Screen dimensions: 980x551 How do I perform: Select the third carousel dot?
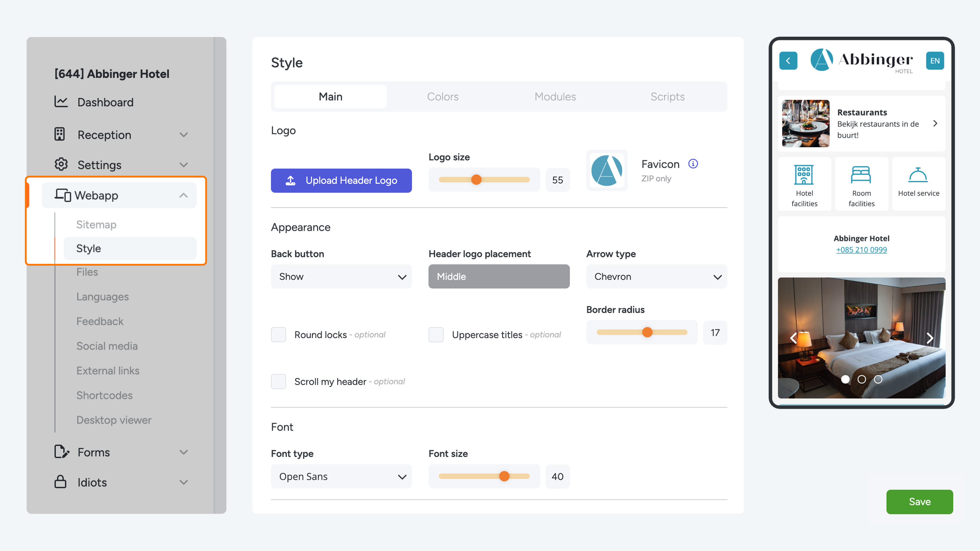(878, 379)
